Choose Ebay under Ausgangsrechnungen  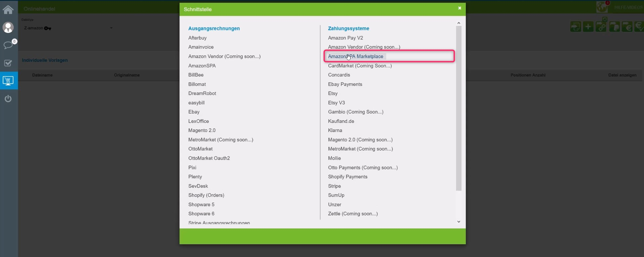(194, 112)
